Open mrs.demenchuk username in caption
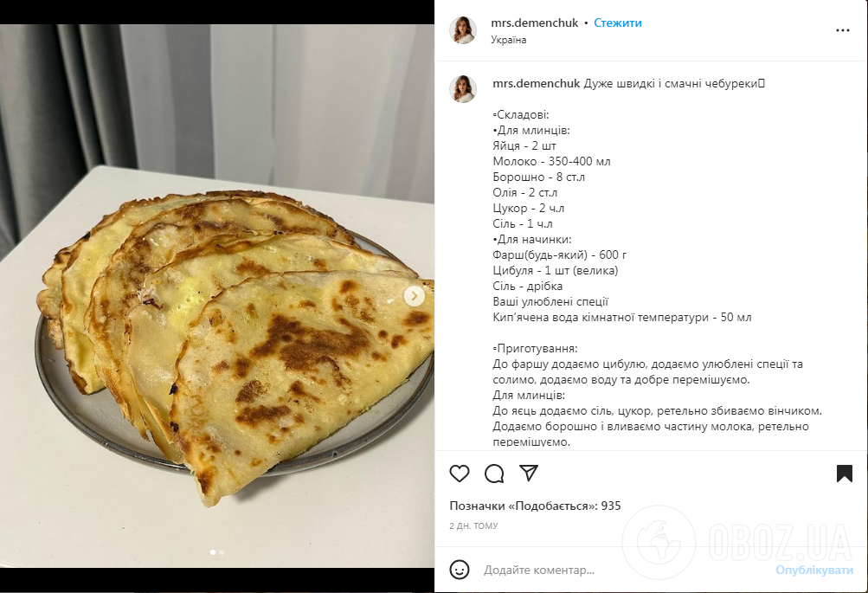This screenshot has width=868, height=593. pos(536,84)
